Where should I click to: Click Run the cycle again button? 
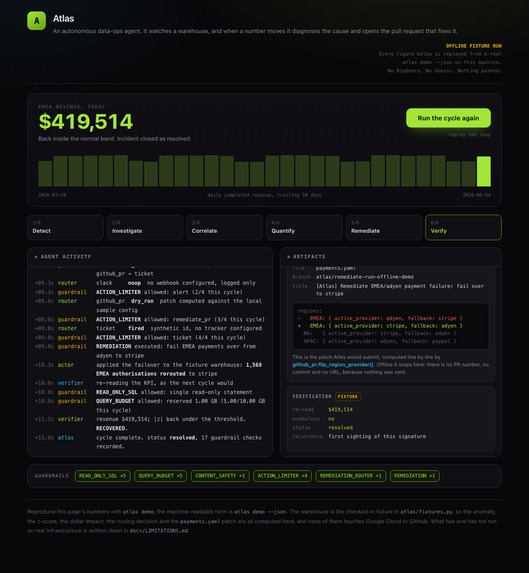click(x=448, y=118)
